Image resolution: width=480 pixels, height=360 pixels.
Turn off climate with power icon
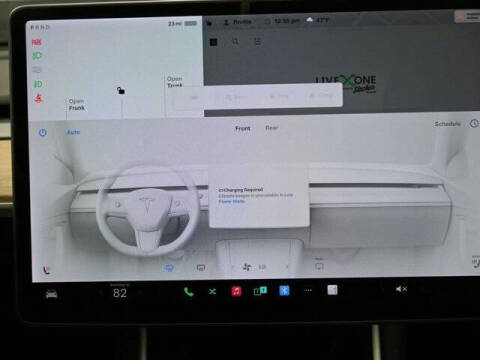click(x=42, y=133)
